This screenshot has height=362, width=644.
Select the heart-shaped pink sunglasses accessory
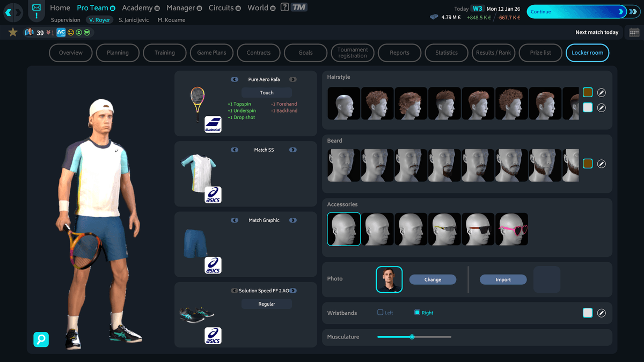(x=511, y=230)
